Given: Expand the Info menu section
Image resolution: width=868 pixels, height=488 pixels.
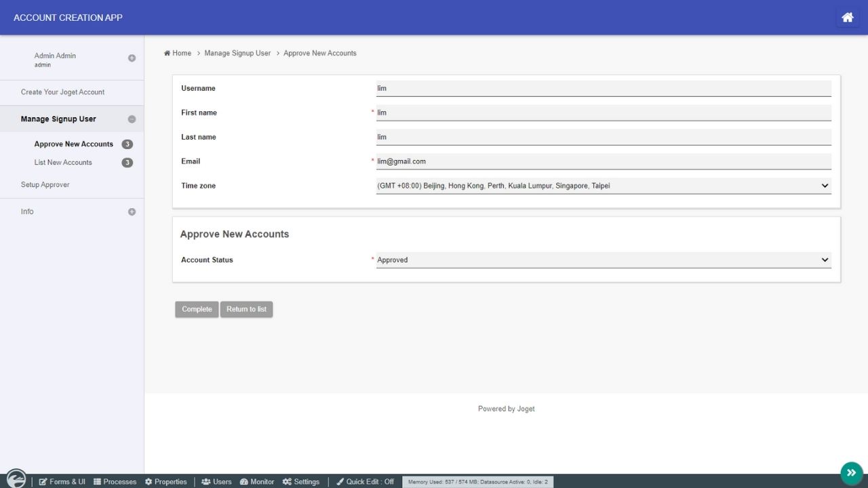Looking at the screenshot, I should (x=132, y=212).
